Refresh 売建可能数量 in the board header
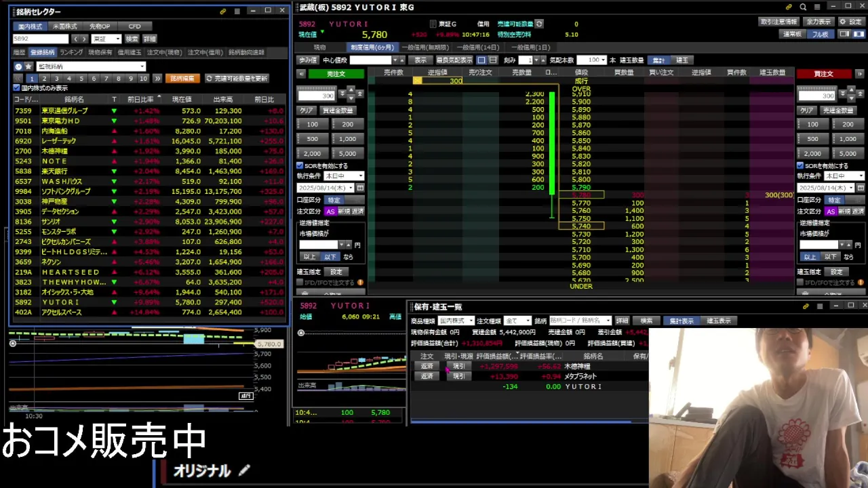The width and height of the screenshot is (868, 488). point(539,24)
